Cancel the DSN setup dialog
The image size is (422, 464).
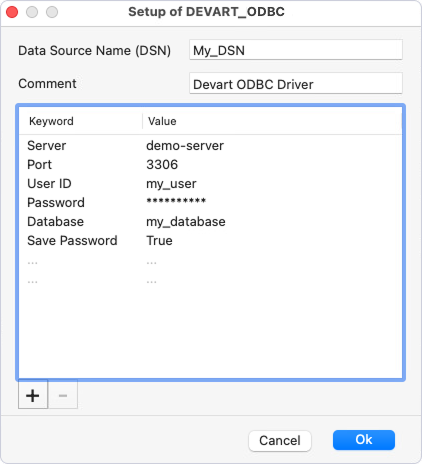coord(280,441)
